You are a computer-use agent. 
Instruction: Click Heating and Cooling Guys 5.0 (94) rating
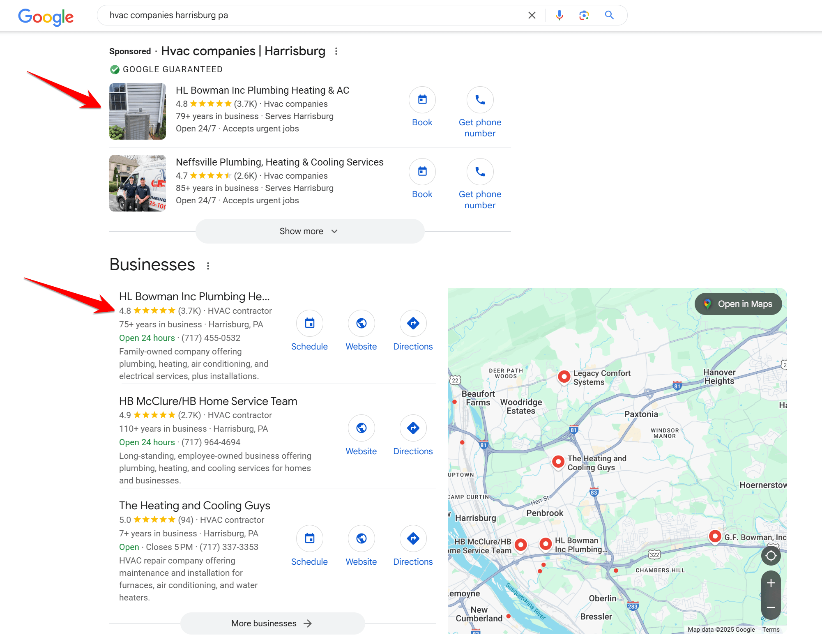click(156, 520)
